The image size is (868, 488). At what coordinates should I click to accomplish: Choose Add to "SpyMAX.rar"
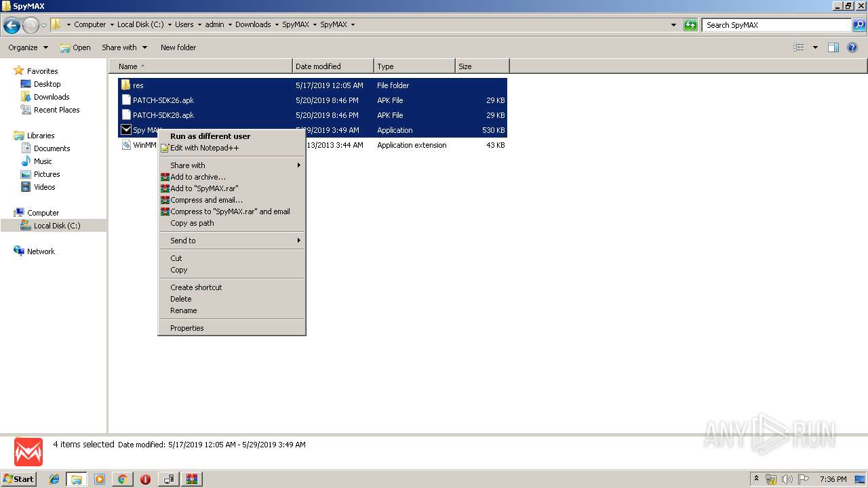pyautogui.click(x=231, y=188)
